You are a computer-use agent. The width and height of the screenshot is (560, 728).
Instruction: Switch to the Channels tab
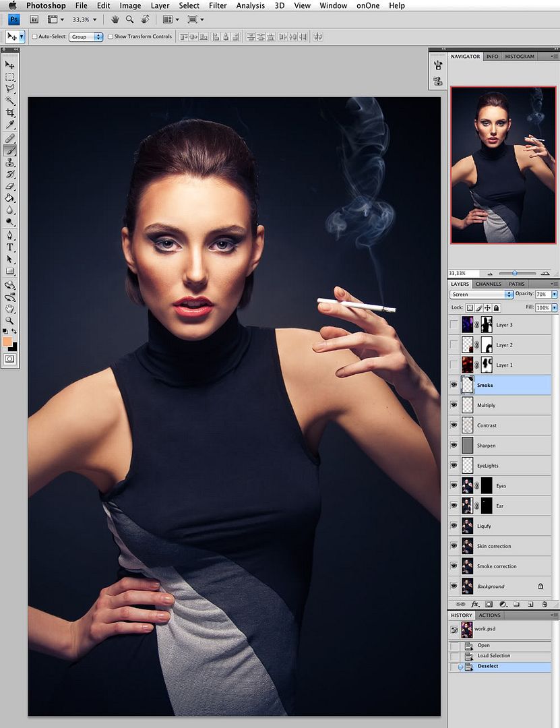pos(488,284)
